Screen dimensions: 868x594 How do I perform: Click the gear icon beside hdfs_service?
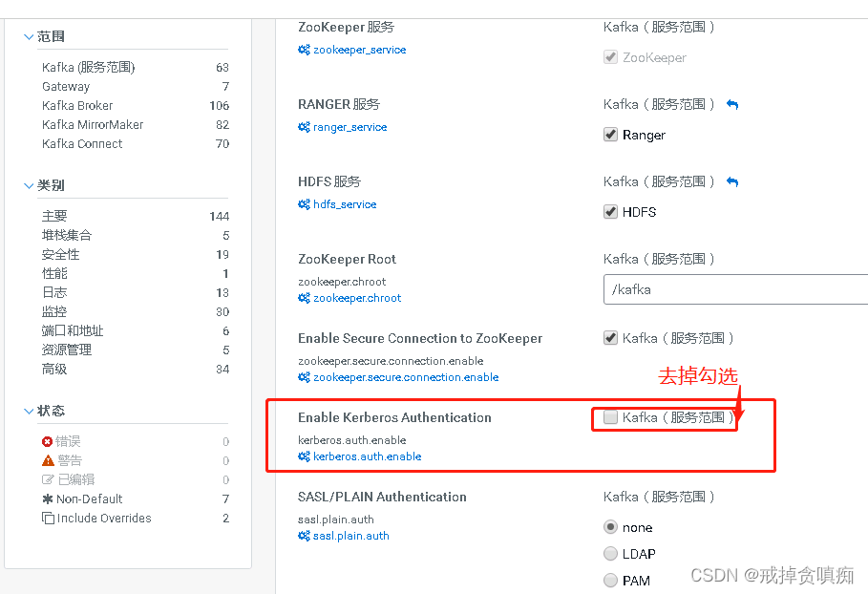[x=303, y=203]
